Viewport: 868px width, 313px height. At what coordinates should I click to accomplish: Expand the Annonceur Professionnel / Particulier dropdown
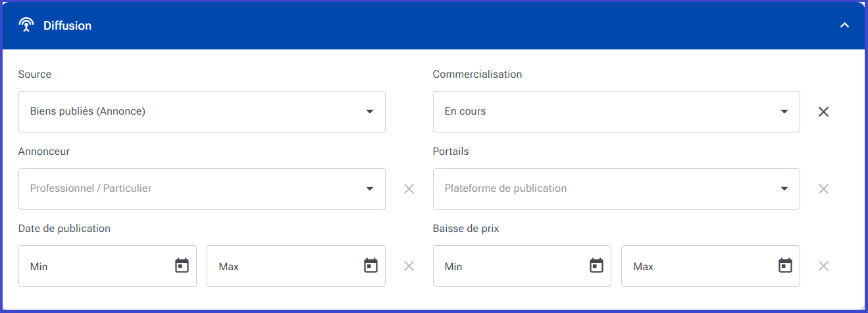point(202,188)
